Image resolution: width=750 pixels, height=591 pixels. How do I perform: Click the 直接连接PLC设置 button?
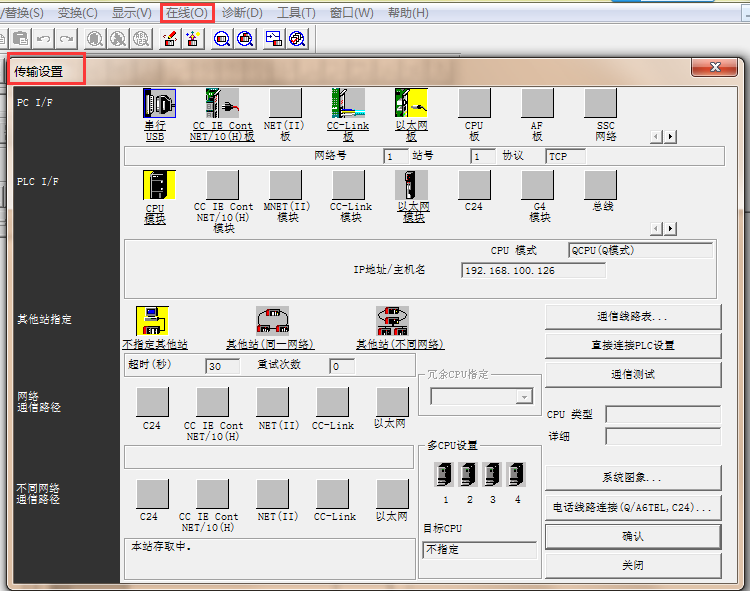(633, 346)
